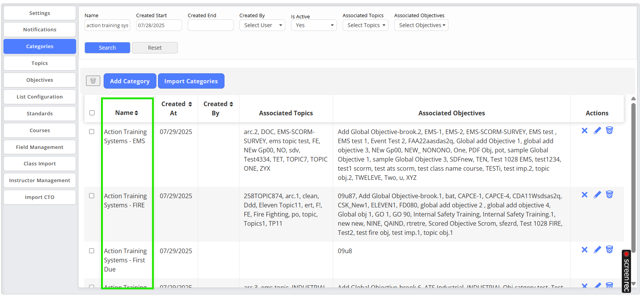Open Standards in the sidebar
The image size is (644, 299).
click(40, 113)
